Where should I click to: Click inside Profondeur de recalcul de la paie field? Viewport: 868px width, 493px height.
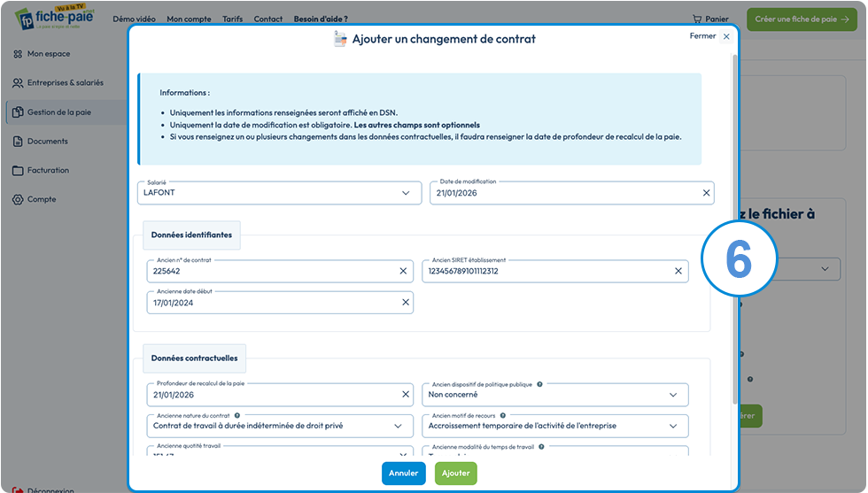pos(280,395)
